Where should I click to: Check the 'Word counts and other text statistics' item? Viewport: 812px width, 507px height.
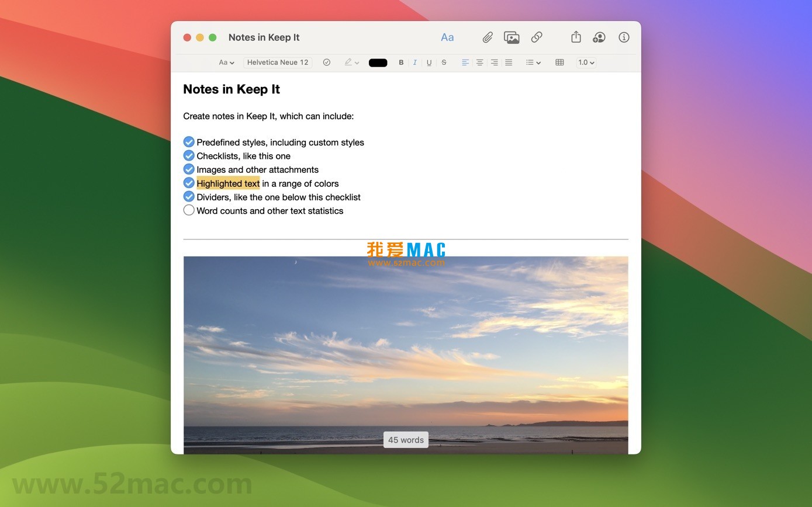[188, 210]
